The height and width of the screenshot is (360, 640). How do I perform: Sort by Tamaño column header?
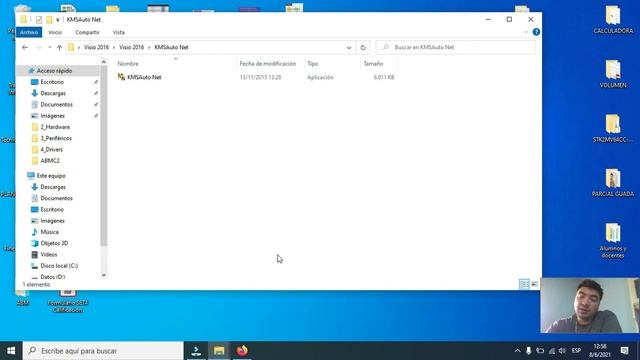coord(373,64)
